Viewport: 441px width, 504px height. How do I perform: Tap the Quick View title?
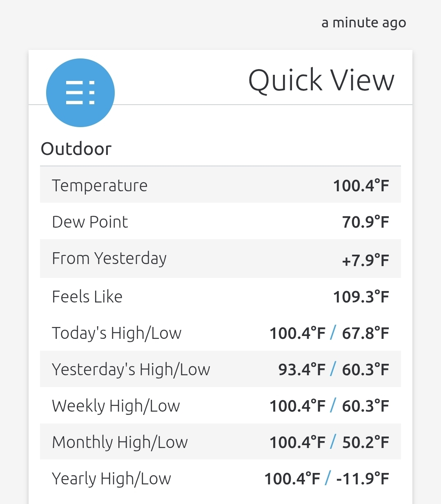321,80
